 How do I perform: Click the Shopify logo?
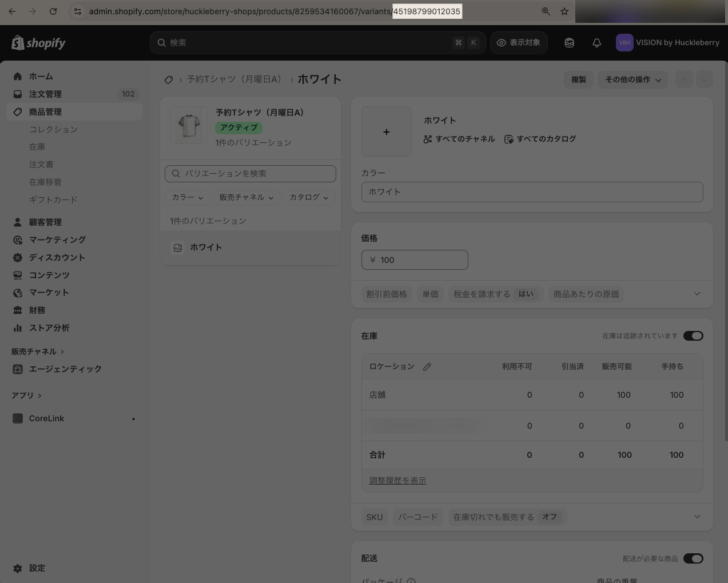[38, 43]
